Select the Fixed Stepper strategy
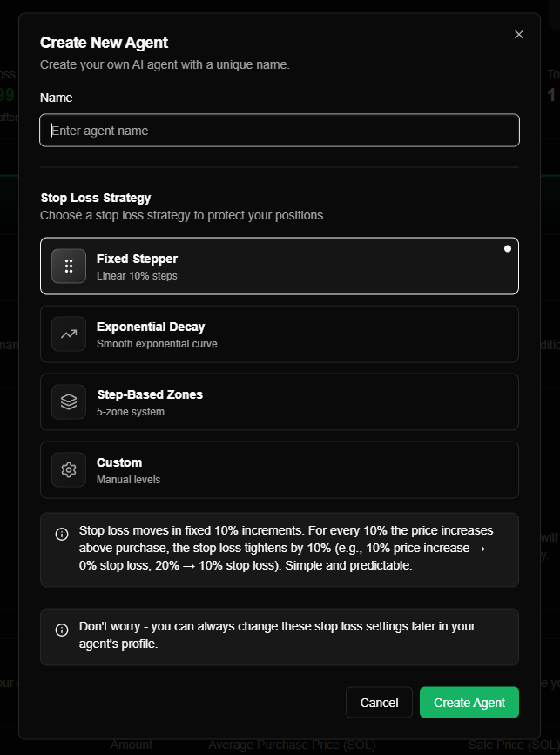Image resolution: width=560 pixels, height=755 pixels. pyautogui.click(x=279, y=266)
